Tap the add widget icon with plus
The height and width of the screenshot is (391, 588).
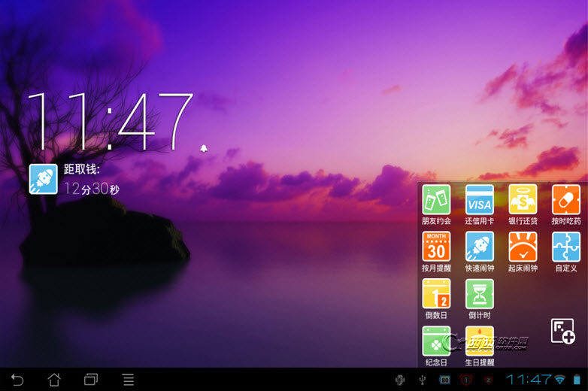point(563,331)
